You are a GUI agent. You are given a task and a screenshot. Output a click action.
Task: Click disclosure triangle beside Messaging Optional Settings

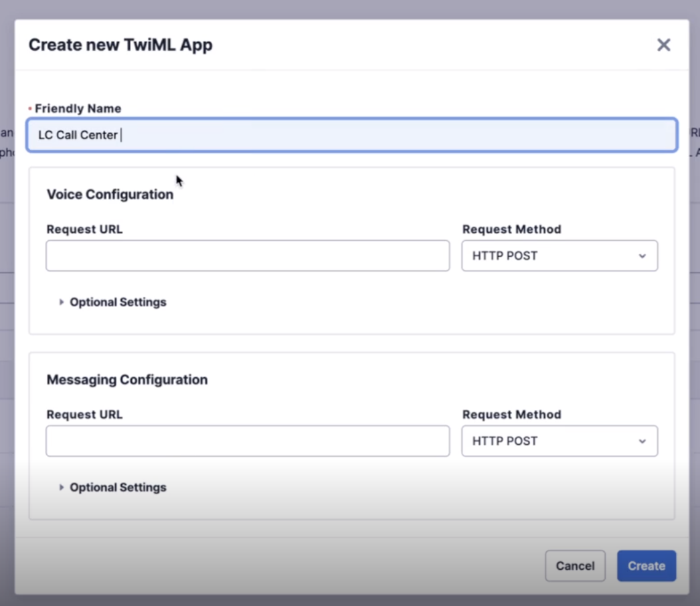(x=61, y=487)
